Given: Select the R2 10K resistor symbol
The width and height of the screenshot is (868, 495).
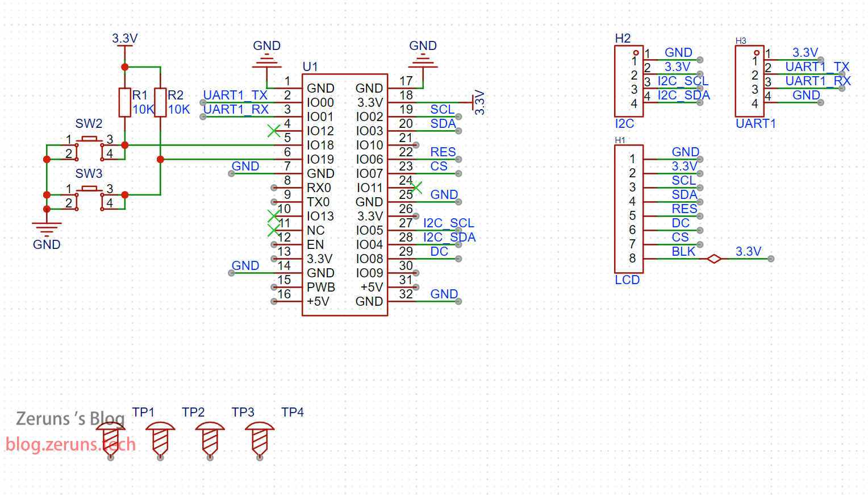Looking at the screenshot, I should click(x=160, y=102).
